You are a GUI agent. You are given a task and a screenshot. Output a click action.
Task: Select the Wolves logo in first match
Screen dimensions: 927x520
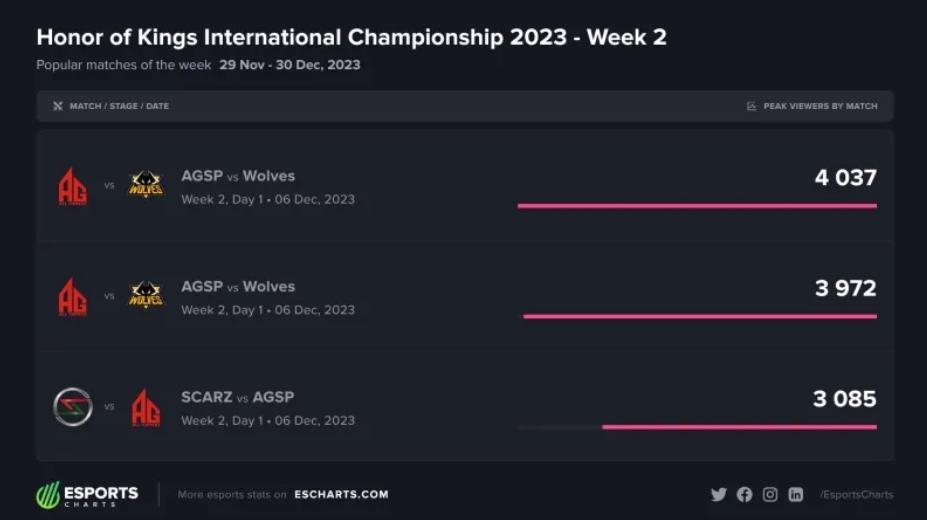(145, 184)
